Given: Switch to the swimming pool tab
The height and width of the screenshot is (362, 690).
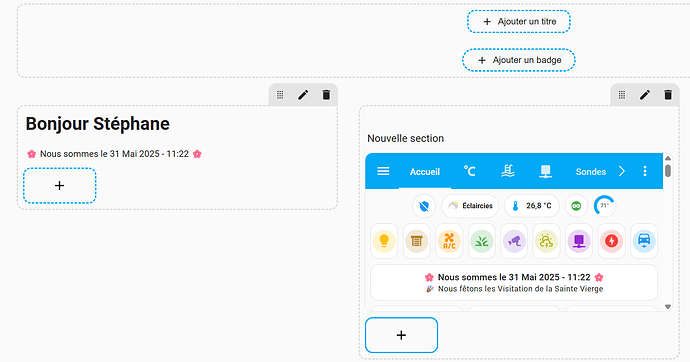Looking at the screenshot, I should click(508, 171).
